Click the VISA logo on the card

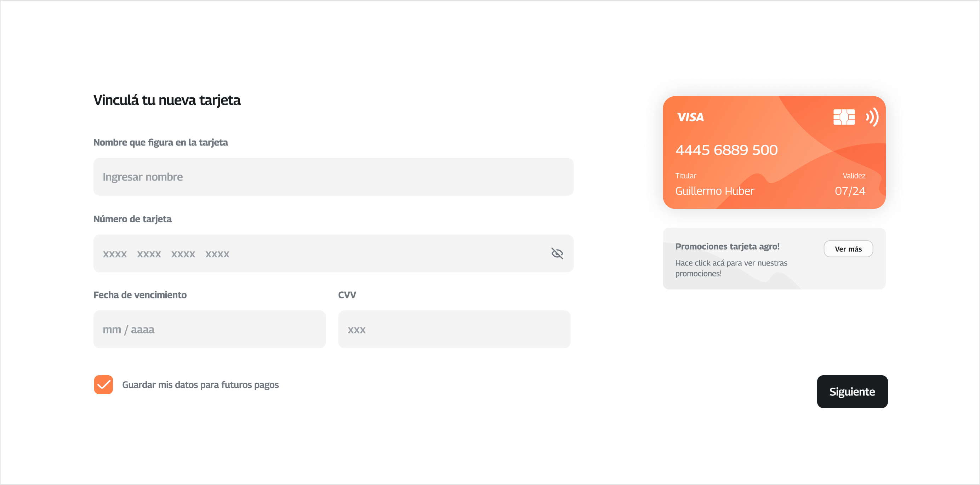coord(690,117)
